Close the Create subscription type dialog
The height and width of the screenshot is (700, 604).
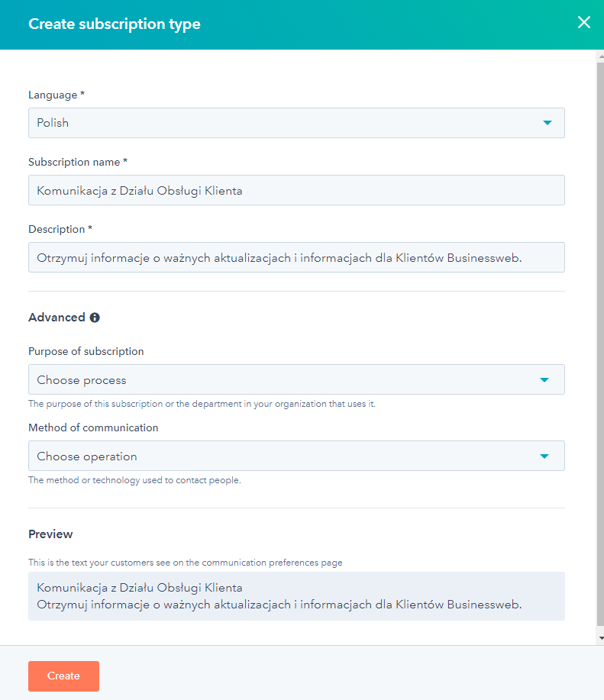click(x=584, y=22)
